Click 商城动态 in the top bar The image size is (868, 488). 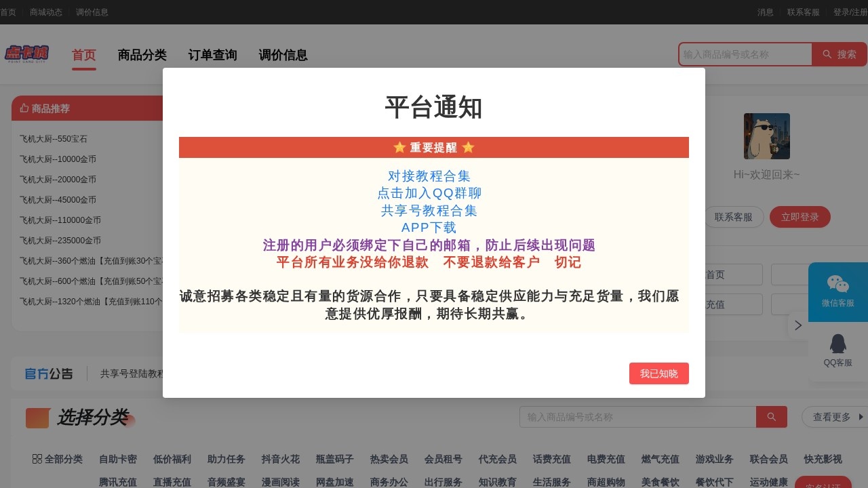(46, 12)
